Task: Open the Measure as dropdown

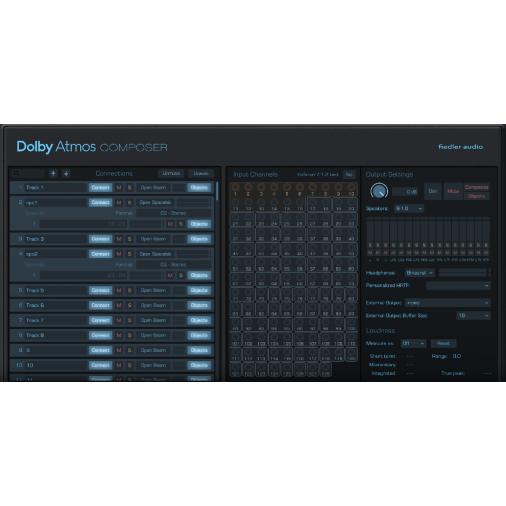Action: click(413, 343)
